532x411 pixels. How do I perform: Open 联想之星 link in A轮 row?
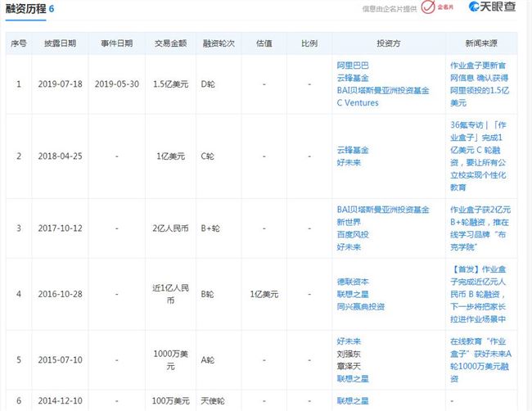click(353, 379)
